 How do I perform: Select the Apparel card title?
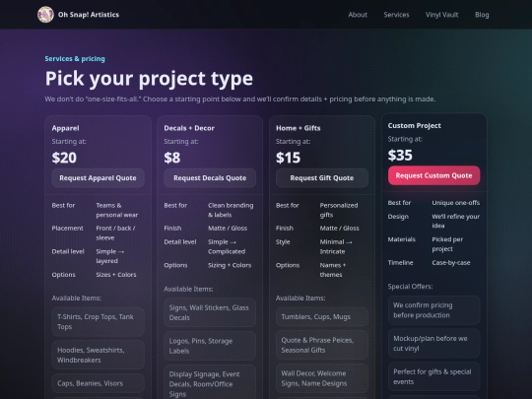(65, 128)
